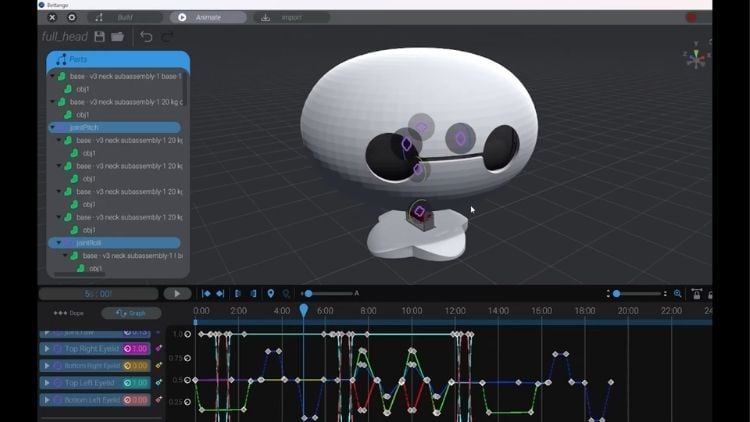Undo the last action

(x=146, y=37)
